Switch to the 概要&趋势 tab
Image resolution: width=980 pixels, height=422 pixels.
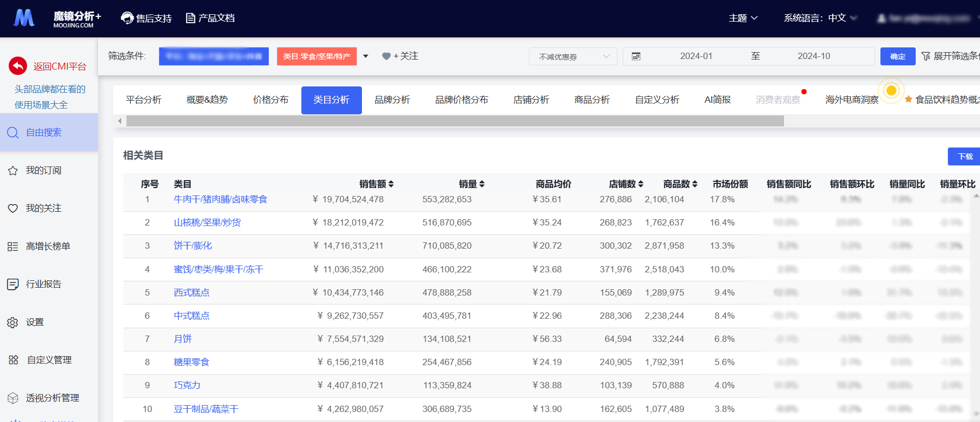[x=207, y=100]
